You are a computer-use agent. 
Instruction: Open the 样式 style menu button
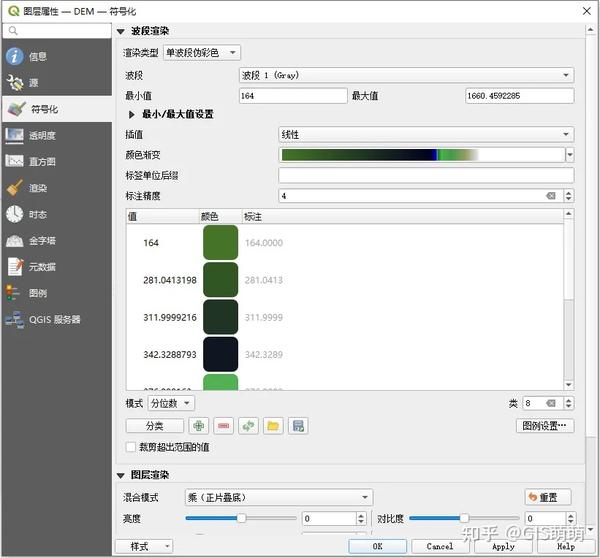click(x=144, y=546)
